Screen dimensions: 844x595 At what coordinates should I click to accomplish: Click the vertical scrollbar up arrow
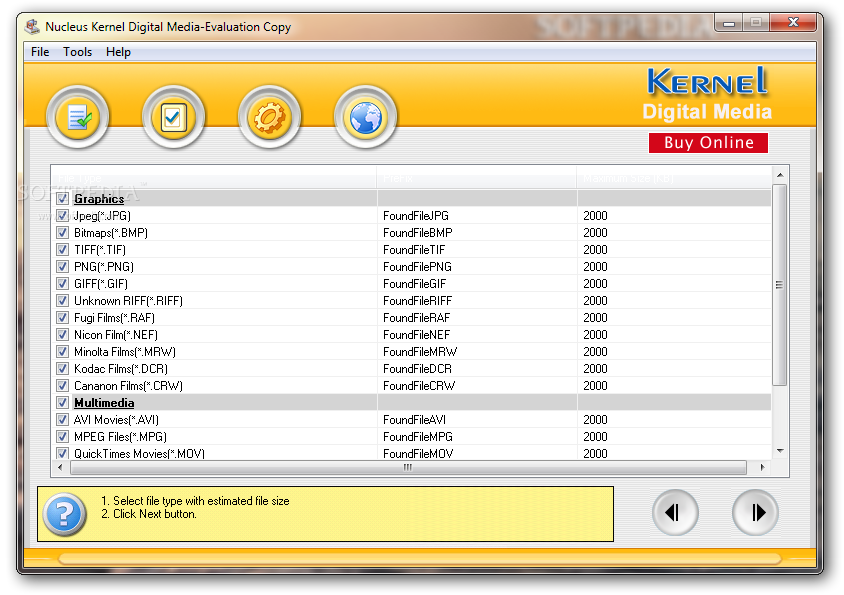click(x=780, y=175)
